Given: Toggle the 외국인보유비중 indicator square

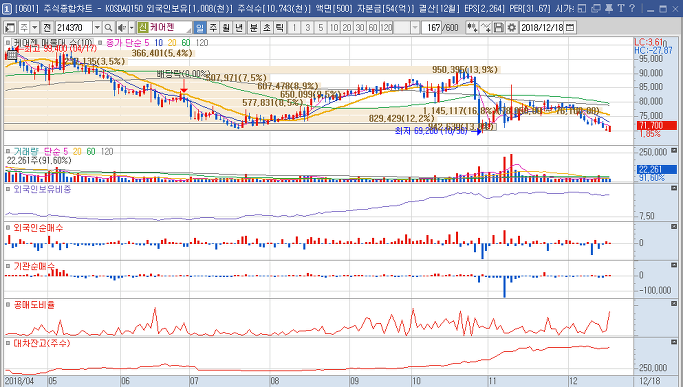Looking at the screenshot, I should (x=8, y=189).
